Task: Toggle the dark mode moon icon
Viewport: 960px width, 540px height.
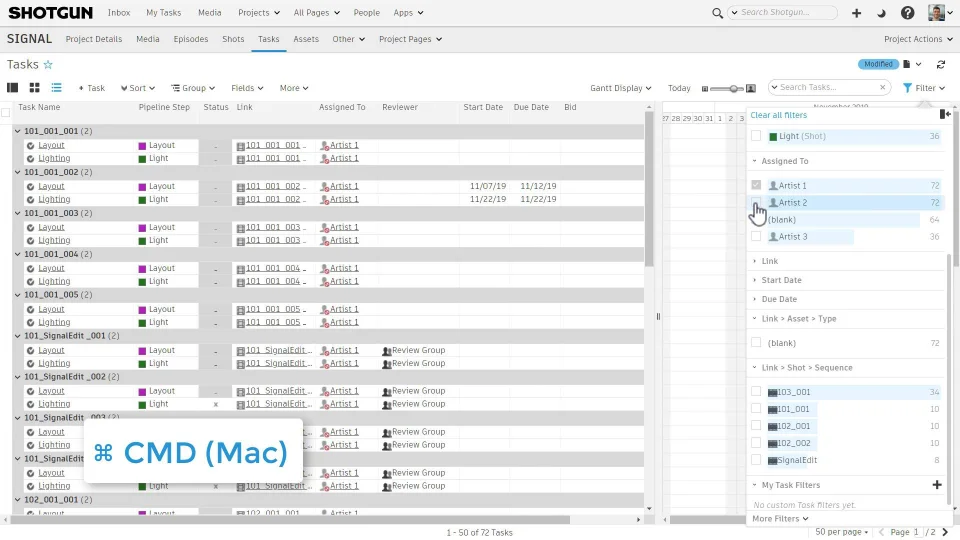Action: (x=882, y=13)
